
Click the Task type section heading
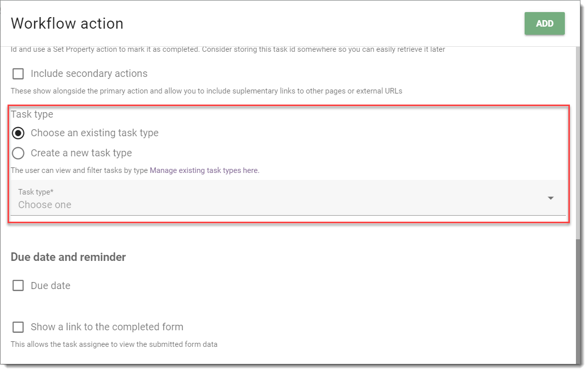32,114
